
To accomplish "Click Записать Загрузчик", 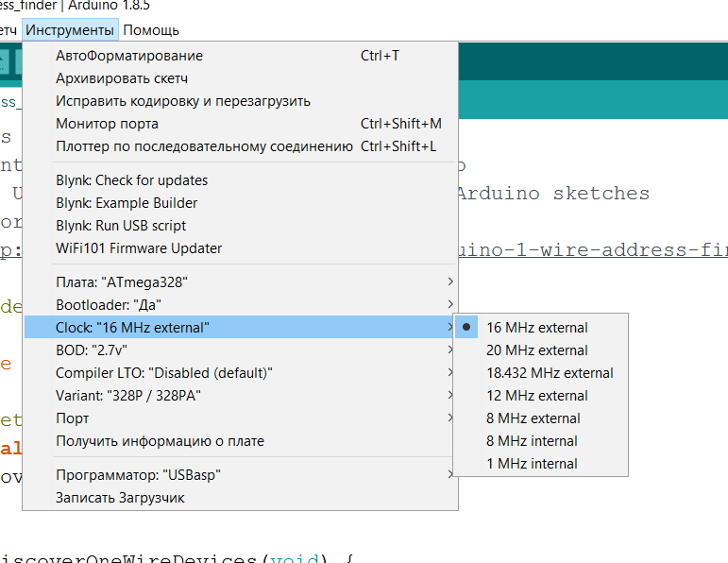I will (x=240, y=498).
